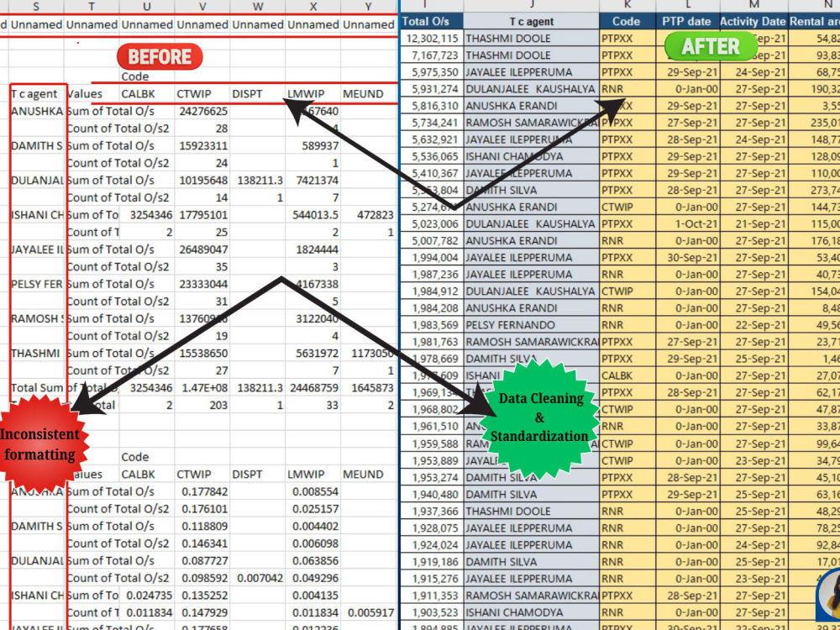Select the total cell showing 1.47E+08
The width and height of the screenshot is (840, 630).
(x=203, y=387)
